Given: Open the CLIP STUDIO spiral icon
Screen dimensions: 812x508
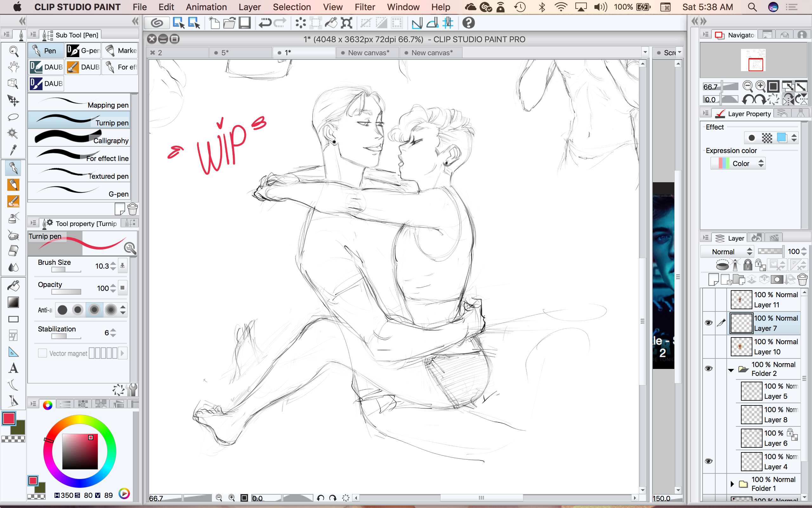Looking at the screenshot, I should (x=157, y=23).
